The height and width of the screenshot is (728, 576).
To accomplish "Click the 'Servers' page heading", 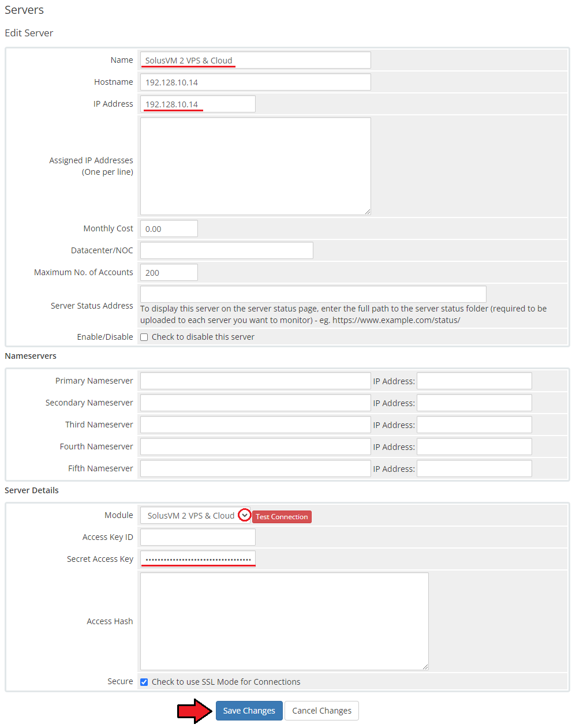I will [x=24, y=10].
